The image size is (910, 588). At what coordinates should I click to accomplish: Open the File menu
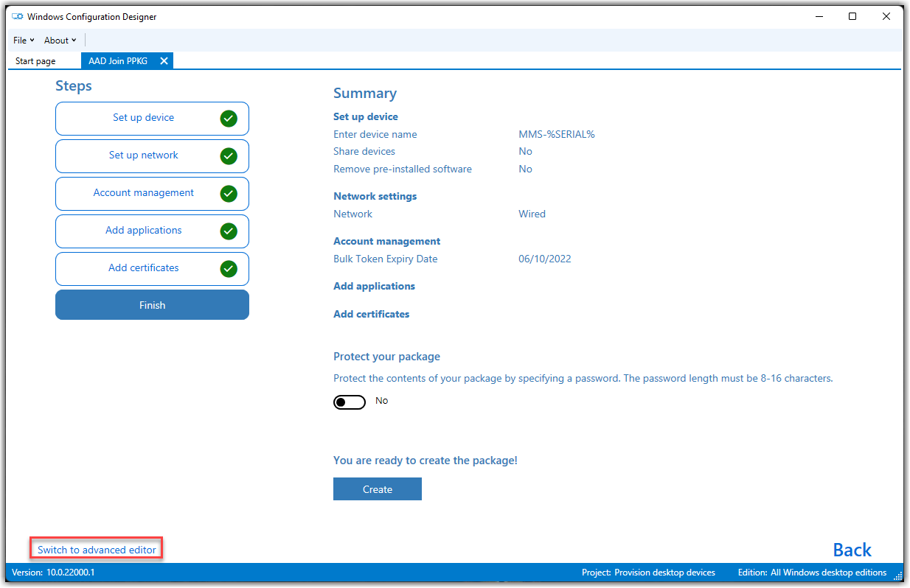24,41
